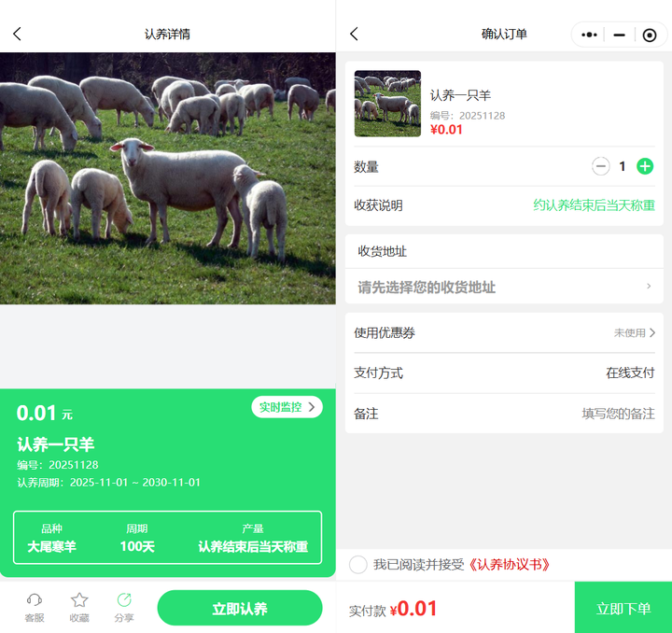Viewport: 672px width, 633px height.
Task: Expand 请先选择您的收货地址 address selector
Action: click(x=504, y=287)
